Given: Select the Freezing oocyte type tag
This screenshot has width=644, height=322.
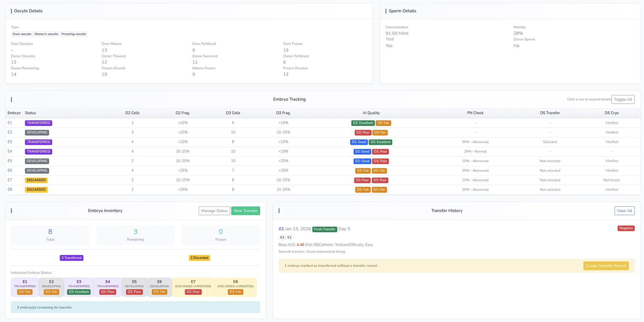Looking at the screenshot, I should (x=74, y=34).
